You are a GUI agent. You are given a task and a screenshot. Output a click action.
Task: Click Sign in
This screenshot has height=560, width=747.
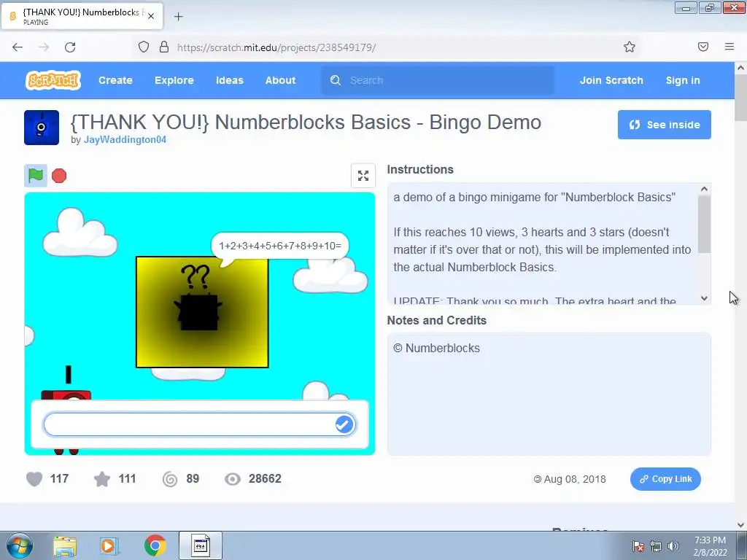[x=683, y=80]
